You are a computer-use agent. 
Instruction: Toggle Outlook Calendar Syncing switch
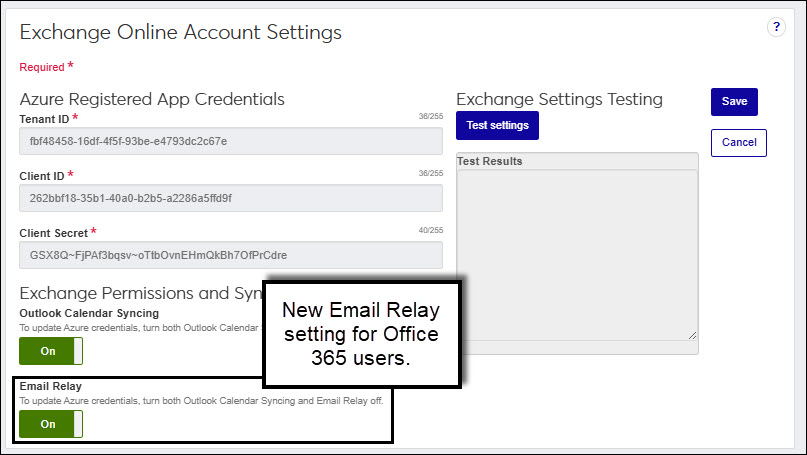point(51,351)
